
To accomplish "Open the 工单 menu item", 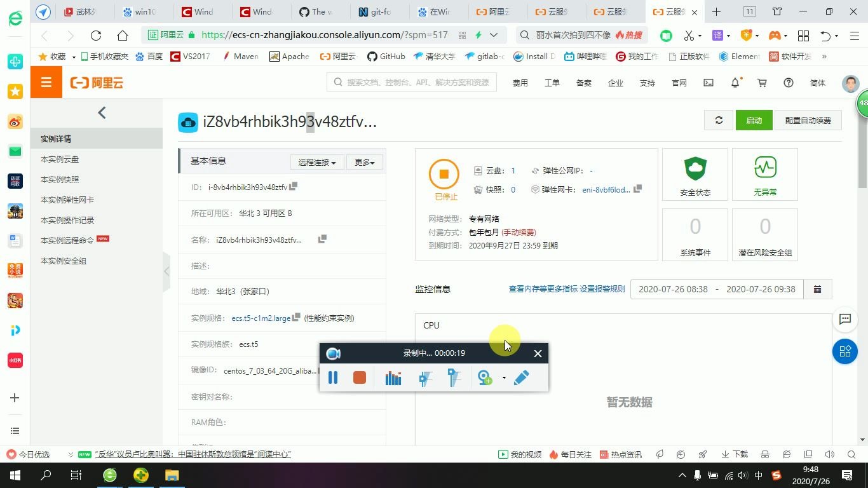I will [x=552, y=83].
